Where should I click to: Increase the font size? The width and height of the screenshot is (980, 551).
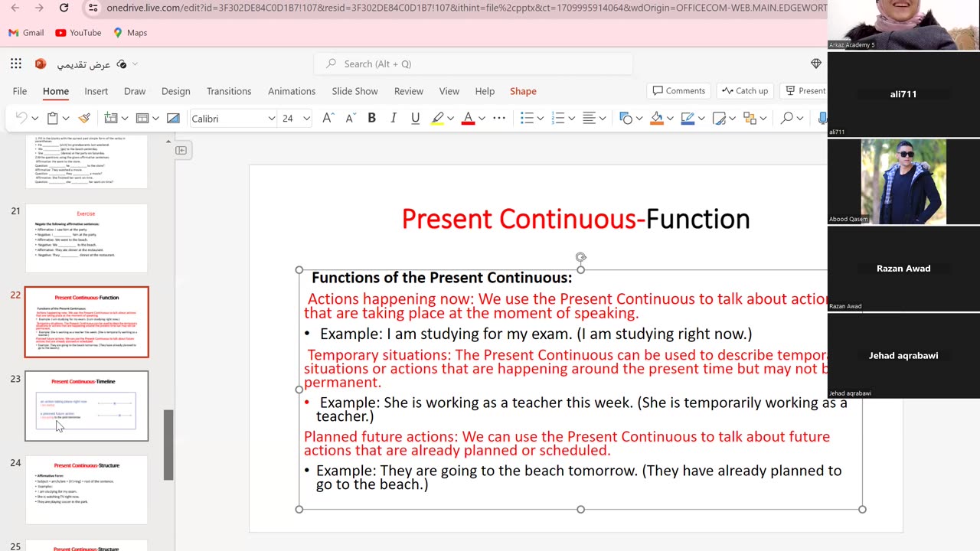(x=328, y=118)
